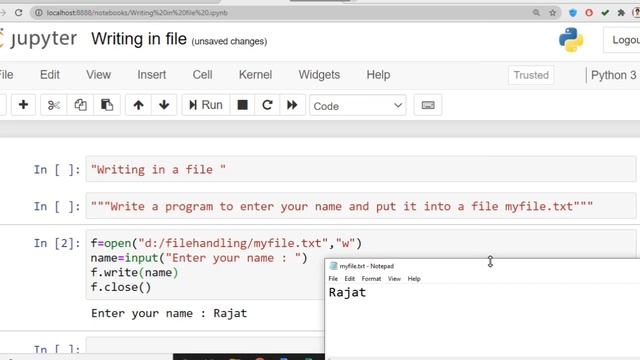Viewport: 640px width, 360px height.
Task: Open the green checkmark extension icon
Action: 605,13
